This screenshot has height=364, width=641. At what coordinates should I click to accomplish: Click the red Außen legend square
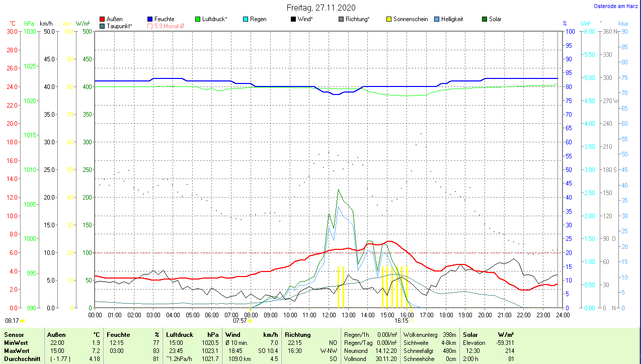102,19
